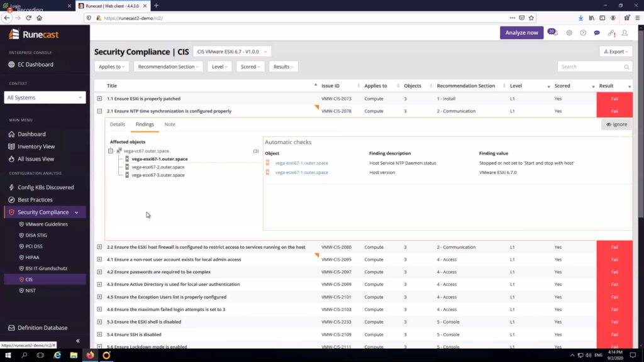Open the All Systems context dropdown
644x362 pixels.
pyautogui.click(x=45, y=97)
